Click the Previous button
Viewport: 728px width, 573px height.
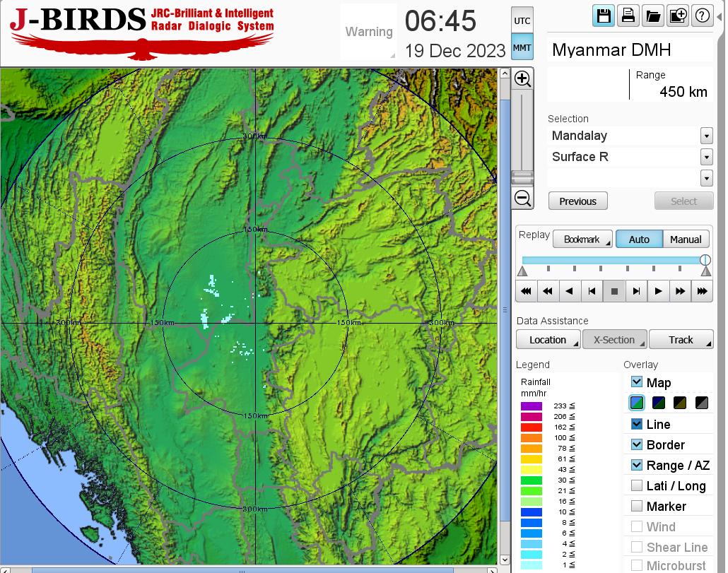577,201
